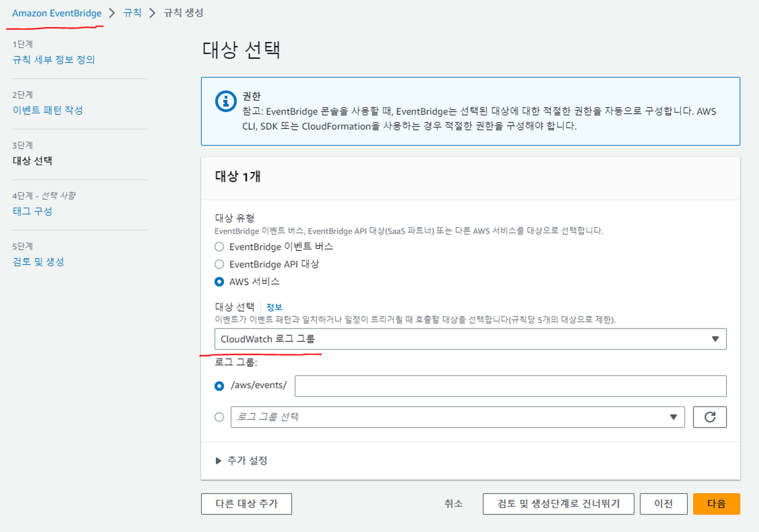Select the EventBridge 이벤트 버스 radio option
The height and width of the screenshot is (532, 759).
219,247
